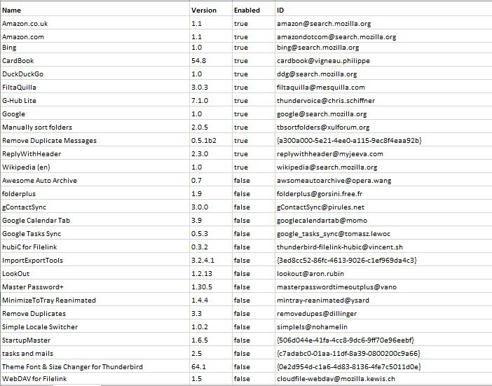Select the Version column header cell

[x=211, y=10]
